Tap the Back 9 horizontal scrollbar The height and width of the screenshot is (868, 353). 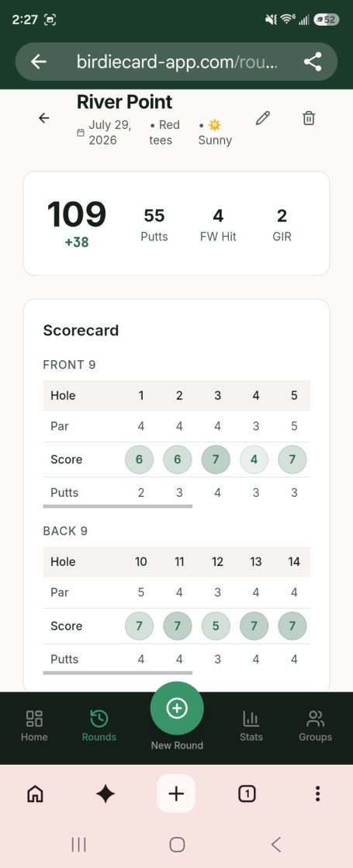118,672
